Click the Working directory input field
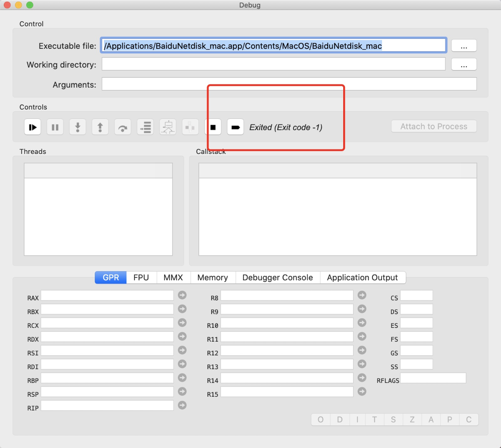Screen dimensions: 501x448 coord(273,64)
